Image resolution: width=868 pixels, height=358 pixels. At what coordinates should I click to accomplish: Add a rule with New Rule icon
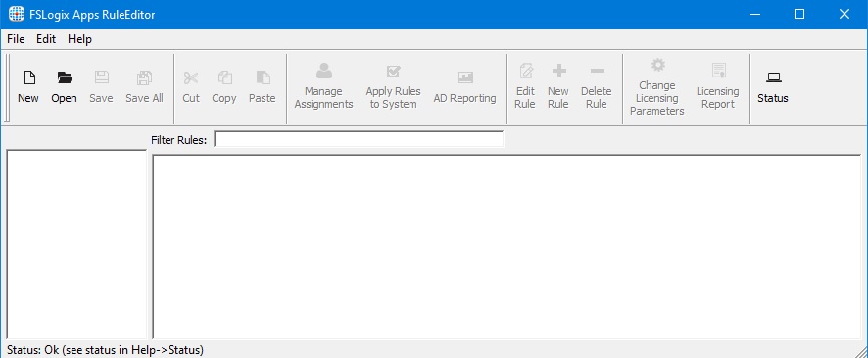[x=558, y=71]
